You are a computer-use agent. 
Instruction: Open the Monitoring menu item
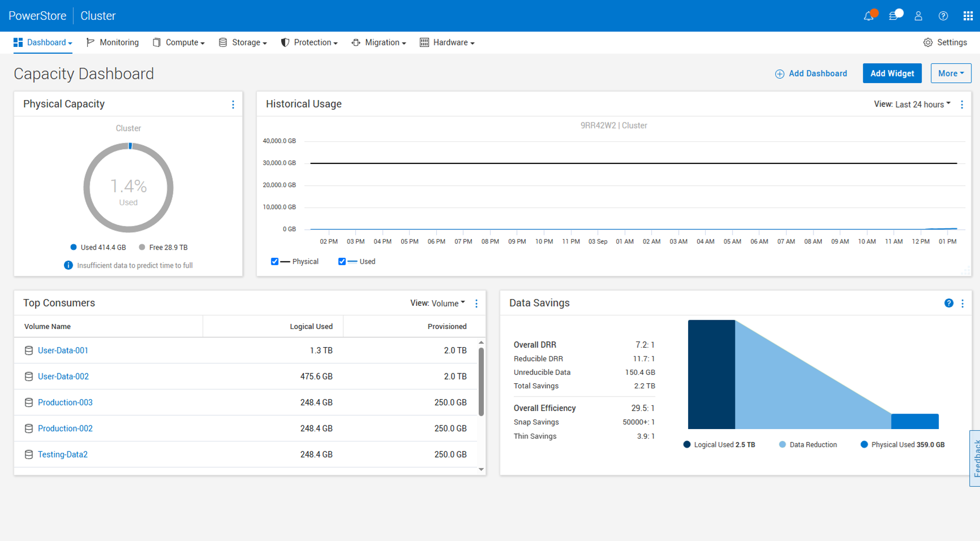click(112, 42)
